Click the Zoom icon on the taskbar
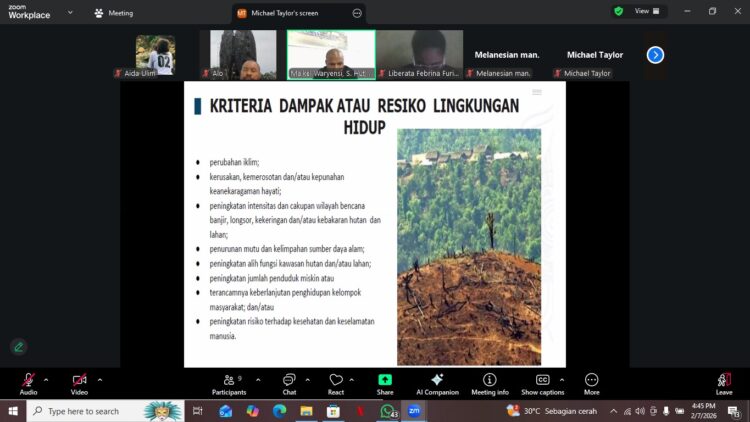This screenshot has height=422, width=750. pyautogui.click(x=414, y=411)
